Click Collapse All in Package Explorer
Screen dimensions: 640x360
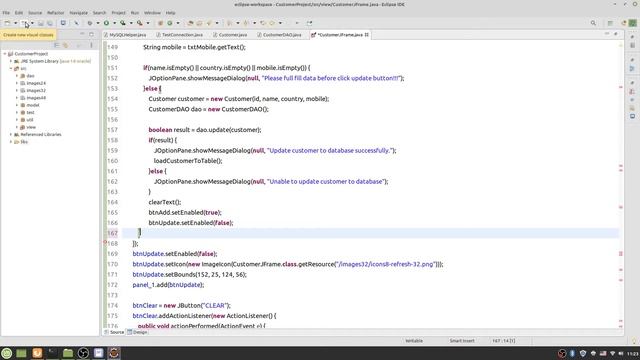pyautogui.click(x=57, y=45)
